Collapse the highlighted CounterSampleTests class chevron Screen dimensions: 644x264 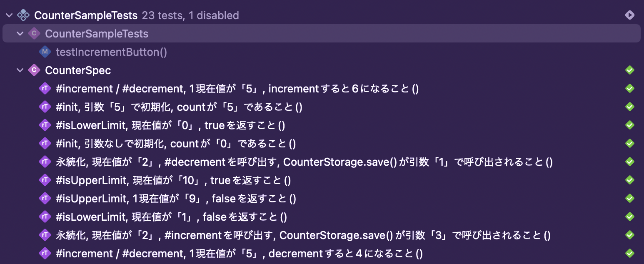(x=20, y=33)
